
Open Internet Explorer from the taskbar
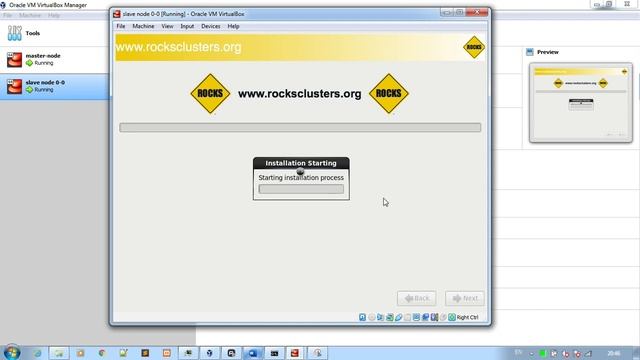click(37, 353)
